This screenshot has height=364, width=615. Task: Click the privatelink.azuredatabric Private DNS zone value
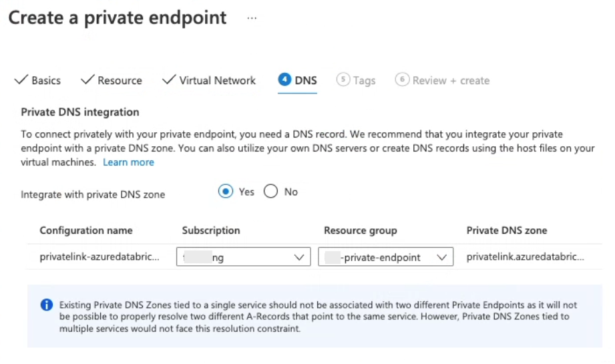tap(526, 256)
